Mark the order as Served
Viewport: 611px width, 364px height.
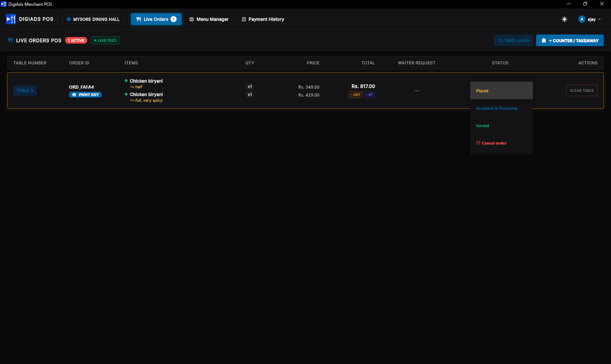[502, 126]
